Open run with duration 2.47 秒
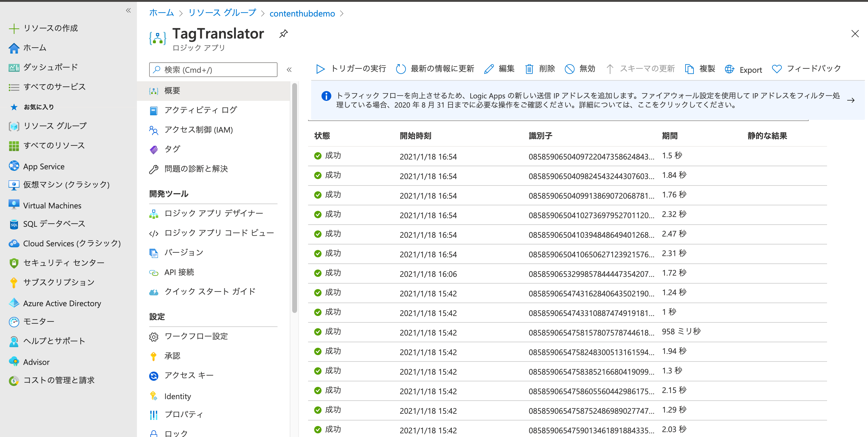The width and height of the screenshot is (868, 437). point(568,234)
